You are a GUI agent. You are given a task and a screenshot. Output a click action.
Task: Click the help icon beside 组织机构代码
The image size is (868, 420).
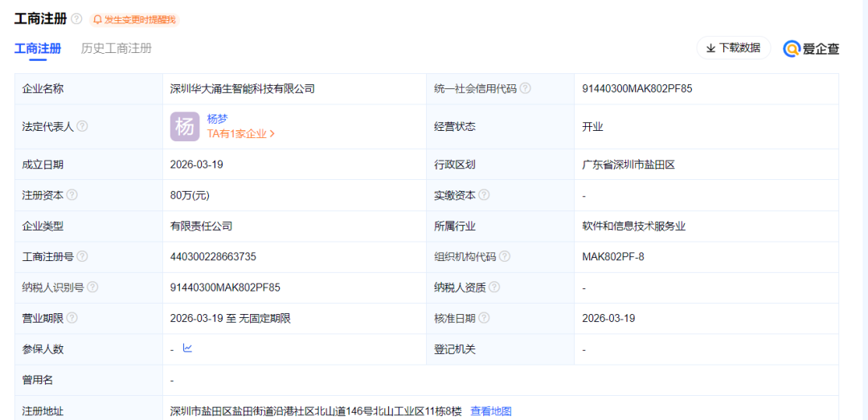504,257
